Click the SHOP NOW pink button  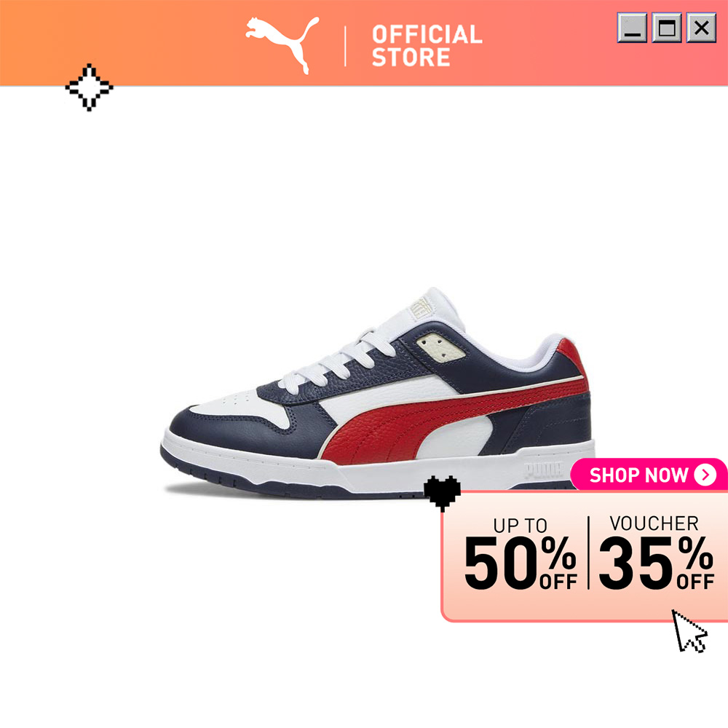tap(649, 475)
